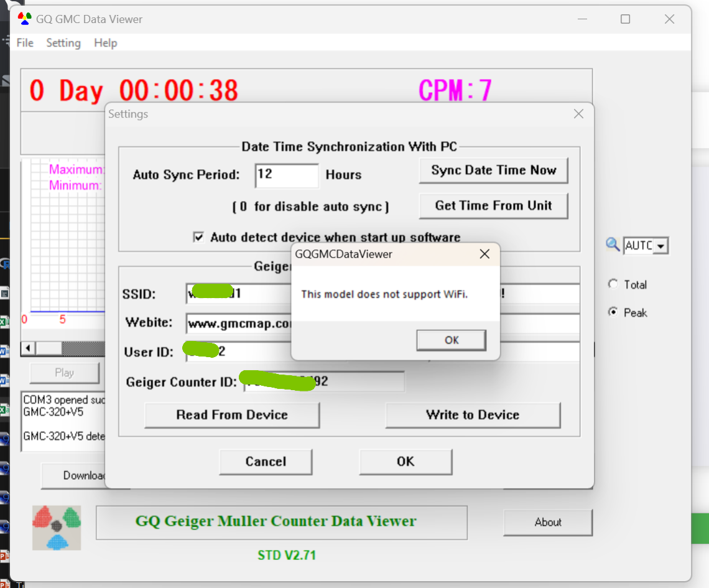
Task: Click the Maximum: label in the chart
Action: [x=76, y=169]
